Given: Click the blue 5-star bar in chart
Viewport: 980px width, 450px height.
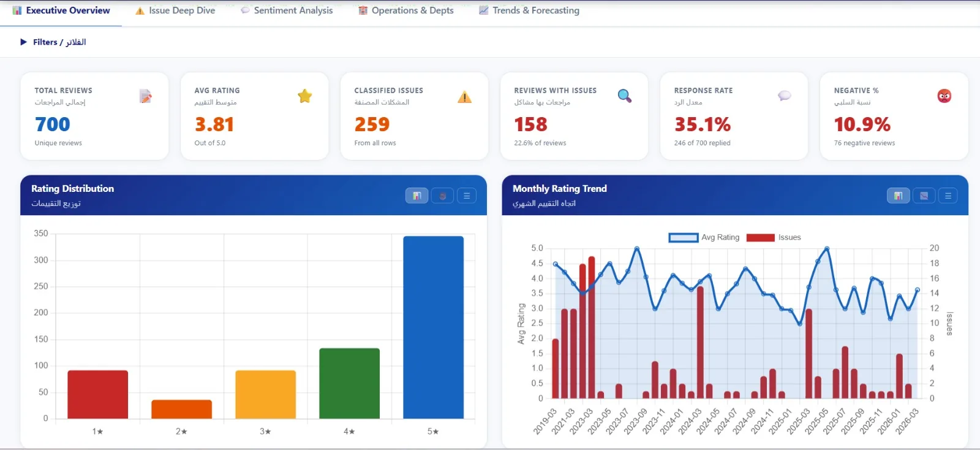Looking at the screenshot, I should tap(433, 327).
